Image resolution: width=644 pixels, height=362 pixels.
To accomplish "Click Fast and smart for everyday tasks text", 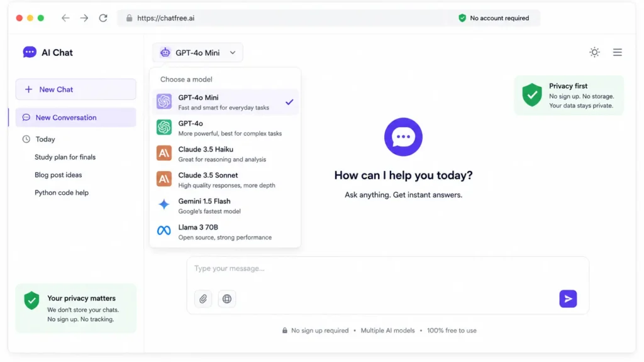I will 223,107.
